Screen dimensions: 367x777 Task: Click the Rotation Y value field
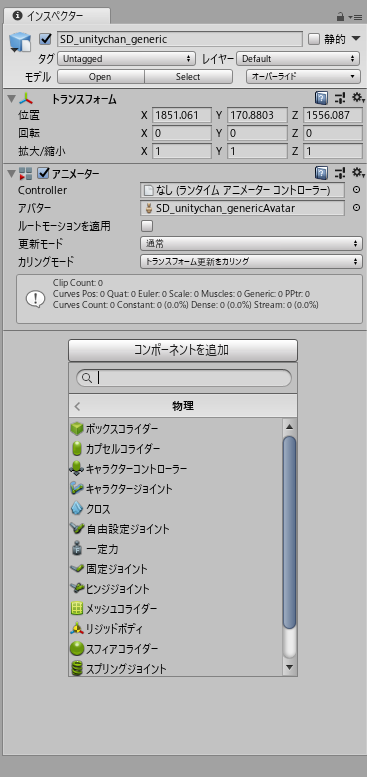click(x=257, y=133)
